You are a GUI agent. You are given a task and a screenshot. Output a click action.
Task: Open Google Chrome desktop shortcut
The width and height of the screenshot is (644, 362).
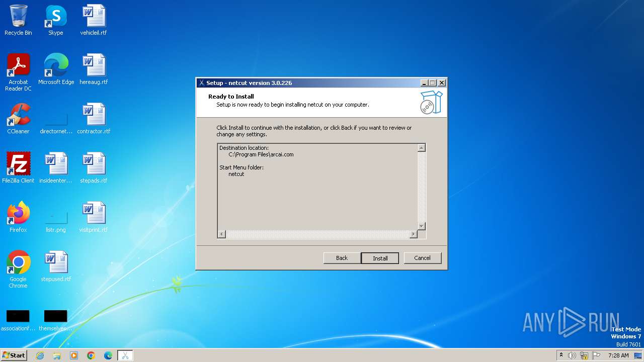pyautogui.click(x=18, y=269)
